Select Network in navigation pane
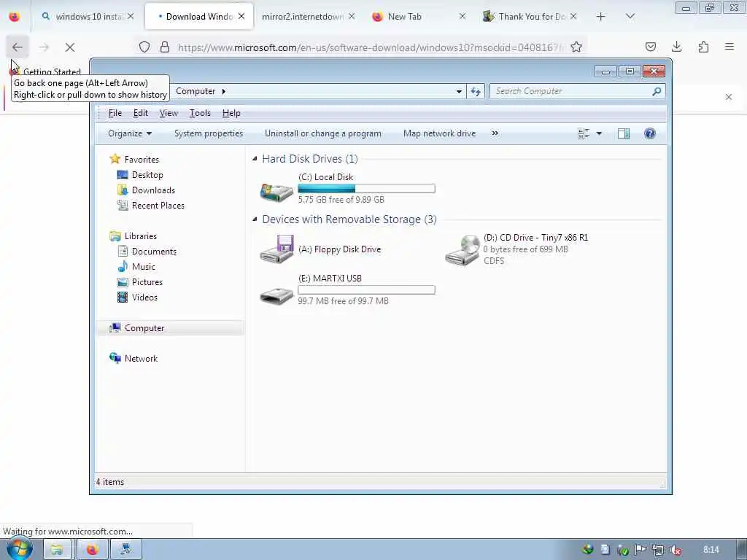 pyautogui.click(x=141, y=359)
